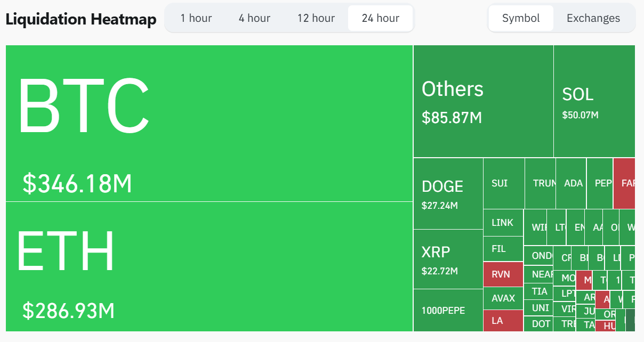Switch heatmap grouping to Exchanges

coord(593,18)
